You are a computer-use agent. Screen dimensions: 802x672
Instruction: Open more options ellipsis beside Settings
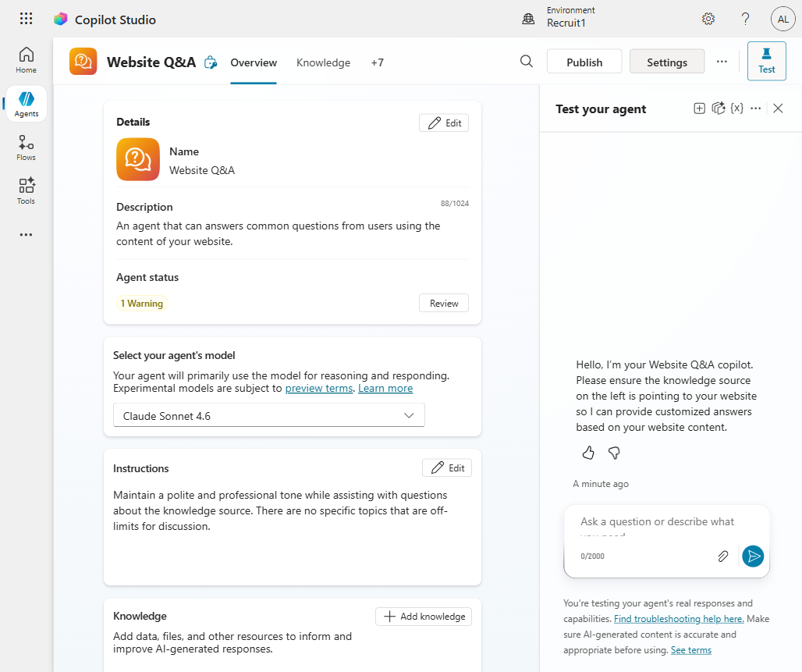coord(722,62)
